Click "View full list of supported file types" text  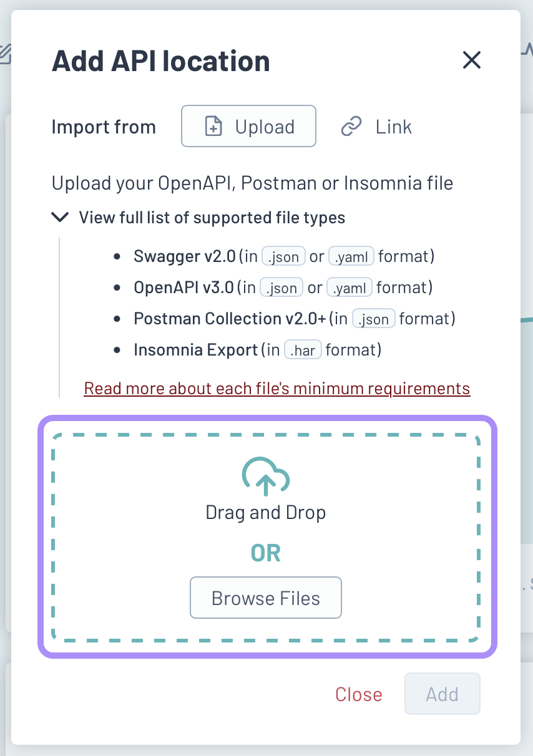click(212, 218)
